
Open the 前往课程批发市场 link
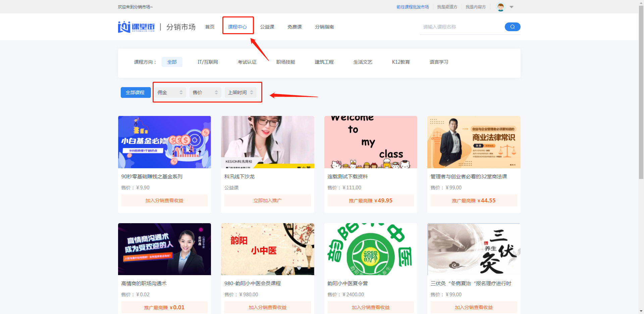pos(413,7)
